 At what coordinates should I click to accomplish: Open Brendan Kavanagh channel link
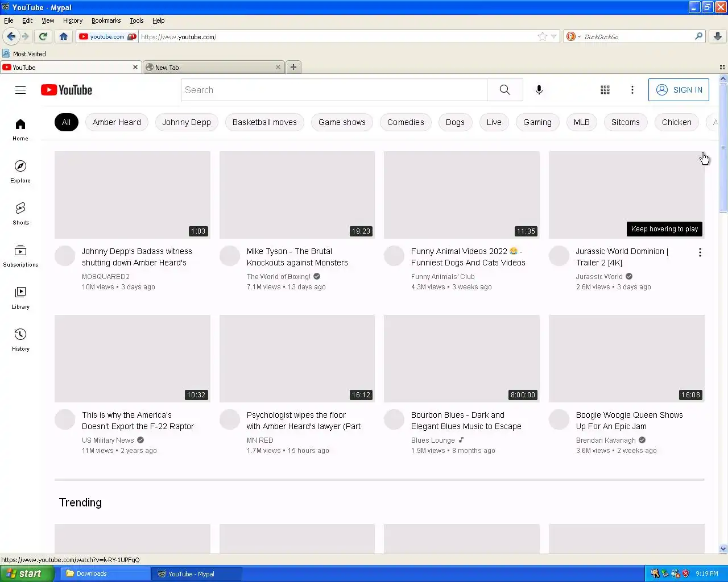pos(606,440)
